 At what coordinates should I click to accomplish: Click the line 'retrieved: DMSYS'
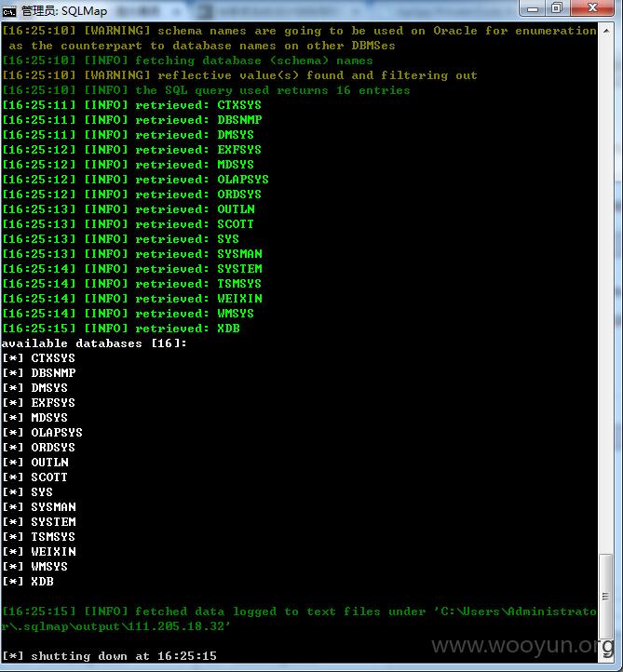click(128, 135)
